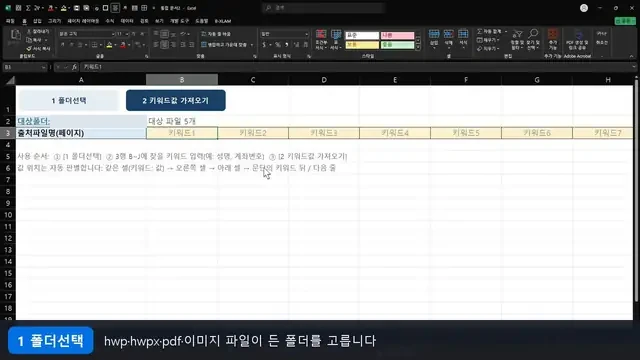Expand the Name Box dropdown arrow
Image resolution: width=640 pixels, height=360 pixels.
pyautogui.click(x=44, y=67)
